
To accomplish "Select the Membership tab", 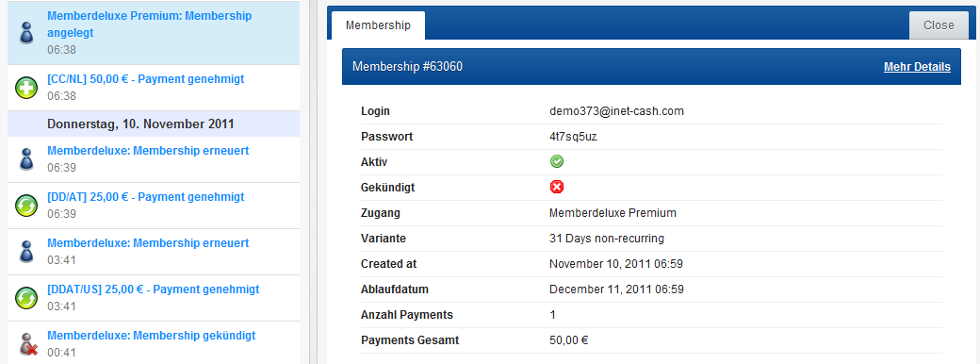I will (x=378, y=25).
